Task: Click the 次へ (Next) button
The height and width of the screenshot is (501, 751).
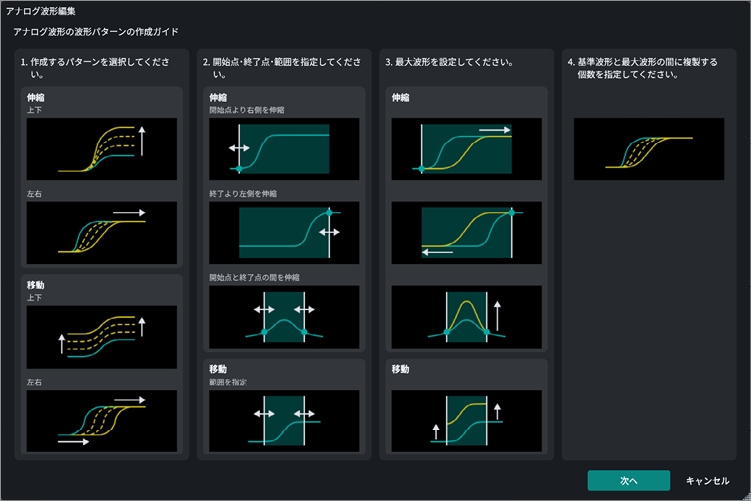Action: [628, 480]
